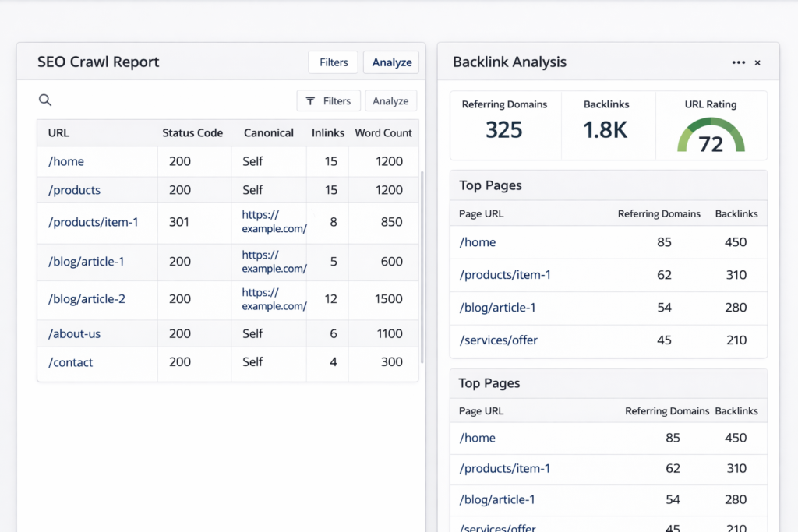Open the /contact page link
This screenshot has width=798, height=532.
click(x=71, y=362)
